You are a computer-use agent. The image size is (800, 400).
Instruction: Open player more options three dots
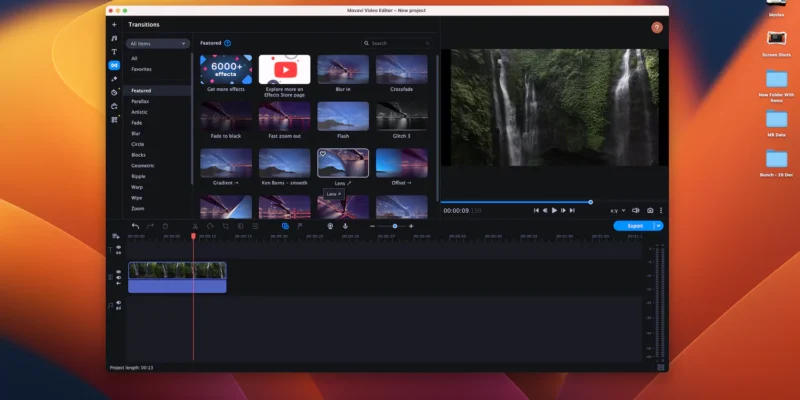click(661, 210)
